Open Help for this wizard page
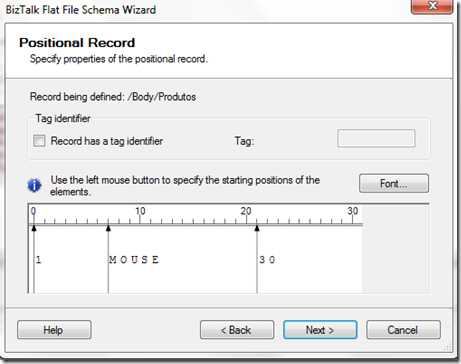 pos(54,330)
